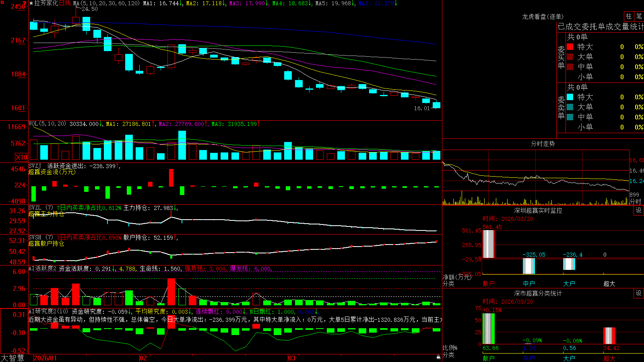Screen dimensions: 644x362
Task: Switch order view to 柱 (bar) mode
Action: [629, 16]
